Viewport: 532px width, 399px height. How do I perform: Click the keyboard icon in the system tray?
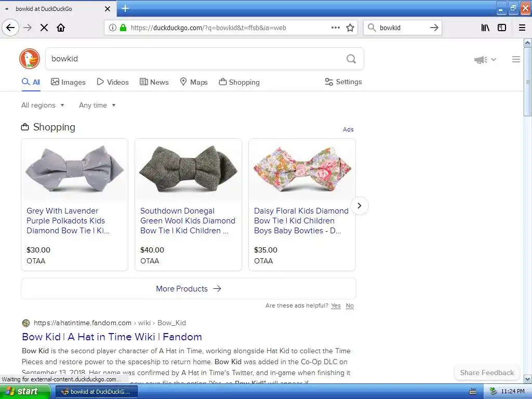[x=473, y=392]
